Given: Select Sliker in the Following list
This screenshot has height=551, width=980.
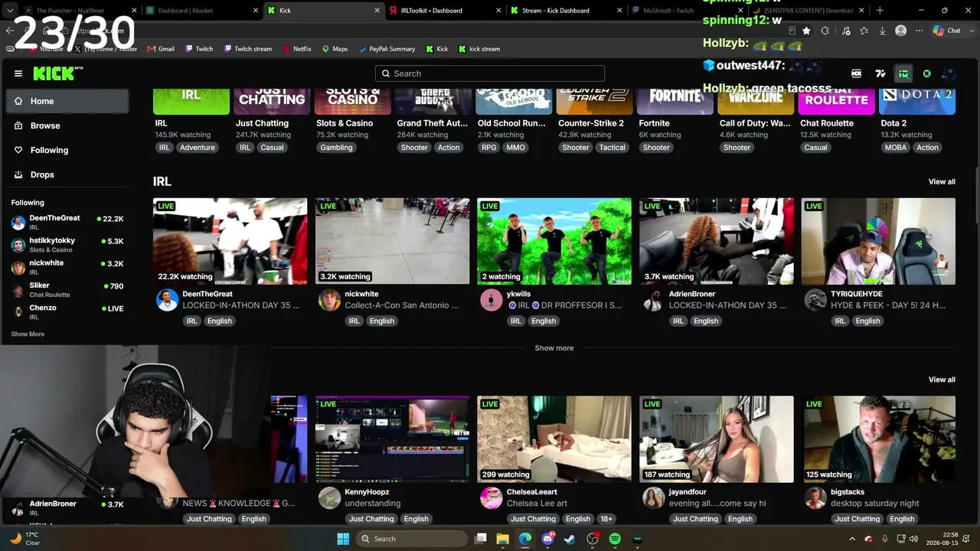Looking at the screenshot, I should (x=67, y=289).
